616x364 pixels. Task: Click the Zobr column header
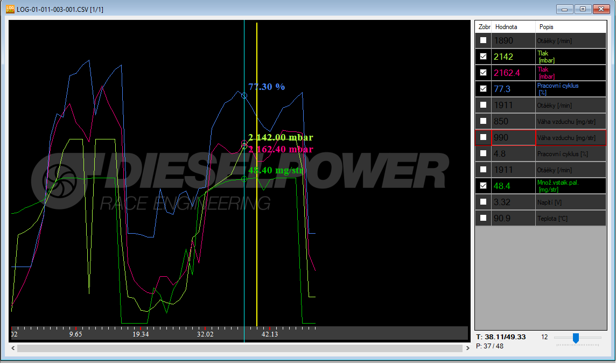tap(484, 27)
